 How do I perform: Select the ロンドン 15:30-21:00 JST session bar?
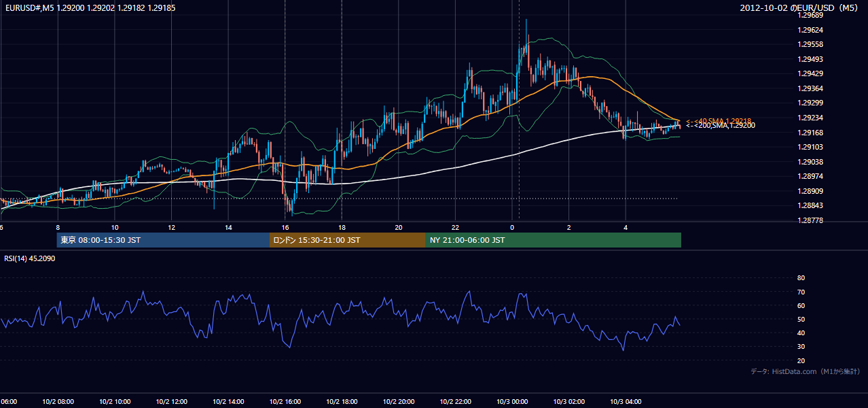348,240
